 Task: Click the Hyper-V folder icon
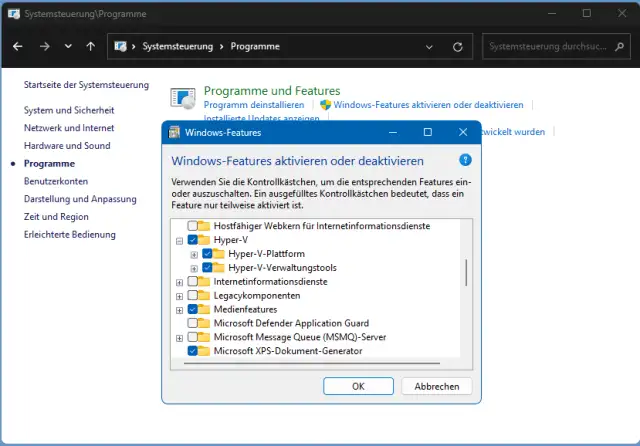[204, 240]
